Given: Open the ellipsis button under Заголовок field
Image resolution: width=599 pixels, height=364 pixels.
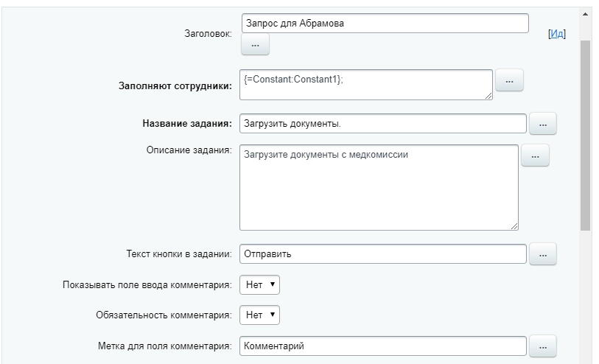Looking at the screenshot, I should (255, 45).
